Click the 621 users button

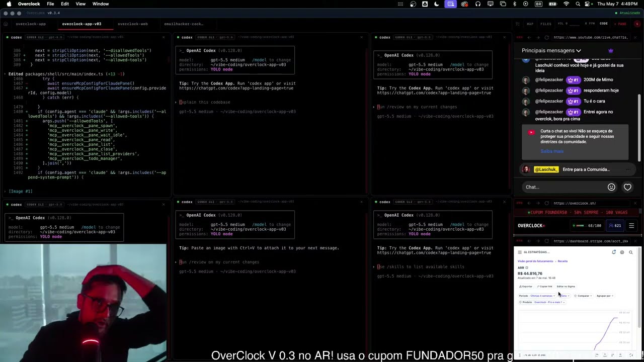point(615,226)
